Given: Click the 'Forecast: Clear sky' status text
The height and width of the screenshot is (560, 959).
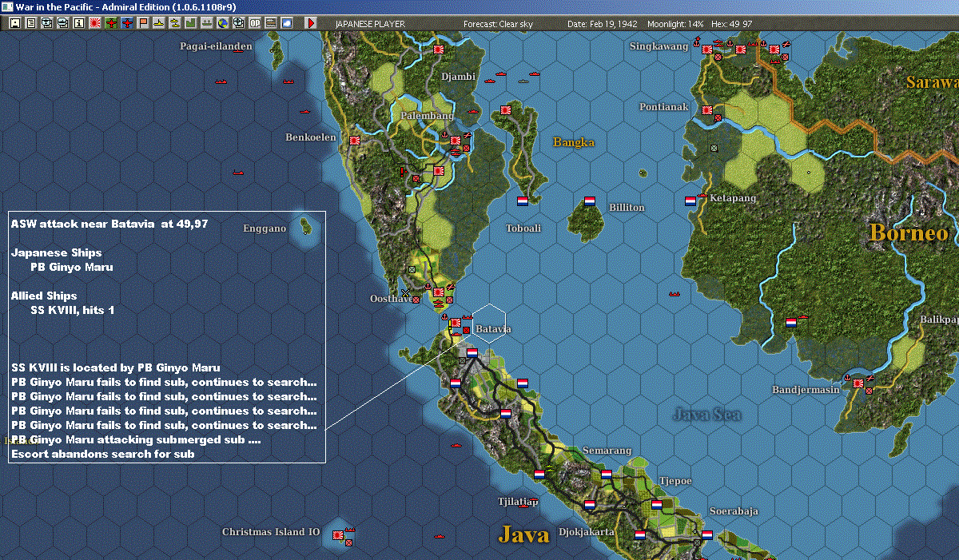Looking at the screenshot, I should pos(498,24).
